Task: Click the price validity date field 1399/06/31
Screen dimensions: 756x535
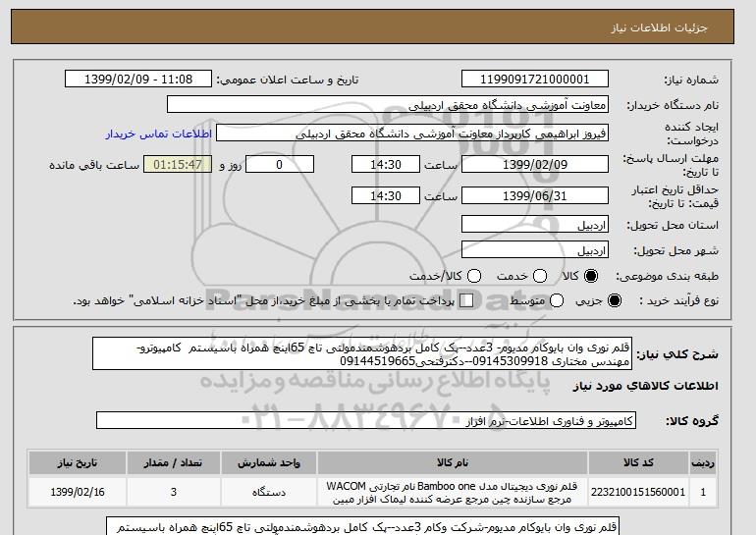Action: tap(535, 195)
